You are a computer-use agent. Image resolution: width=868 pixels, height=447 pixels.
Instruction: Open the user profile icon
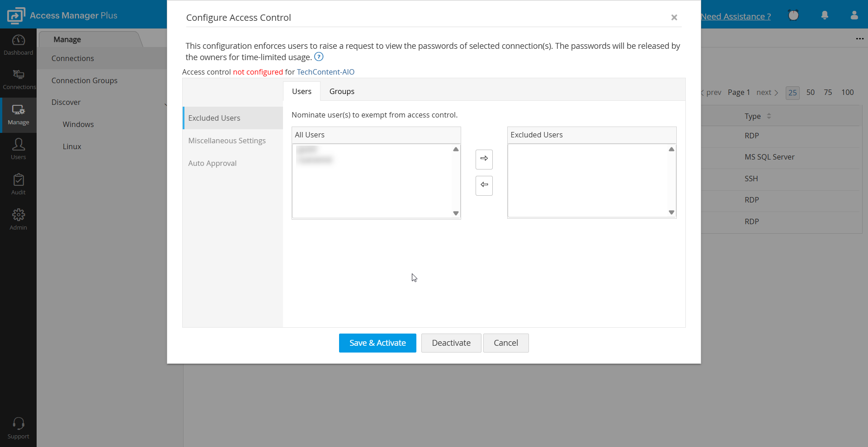[x=854, y=15]
